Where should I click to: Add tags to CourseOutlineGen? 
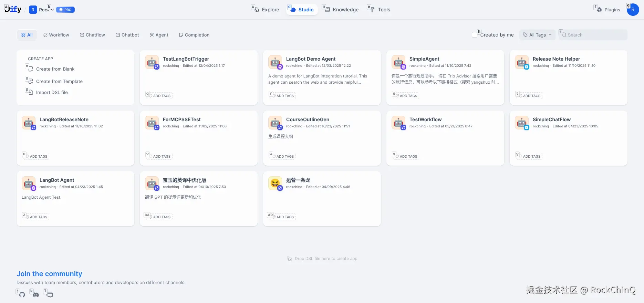coord(282,156)
